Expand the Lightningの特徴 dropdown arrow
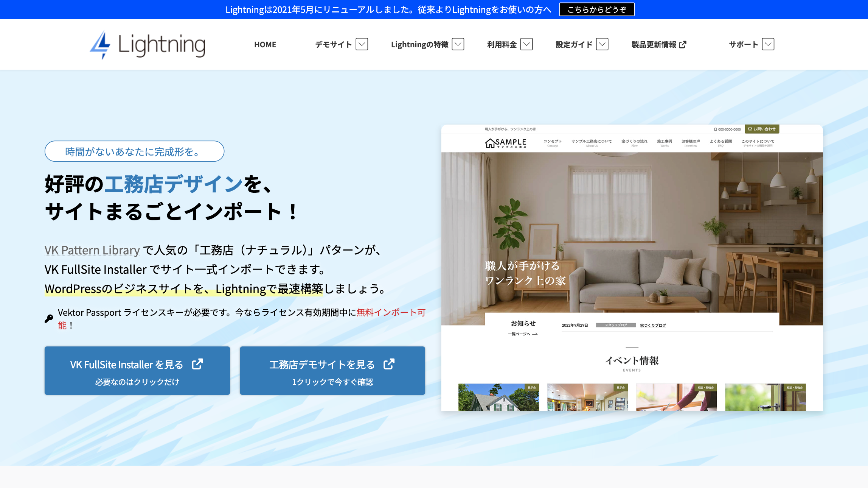Viewport: 868px width, 488px height. coord(458,44)
